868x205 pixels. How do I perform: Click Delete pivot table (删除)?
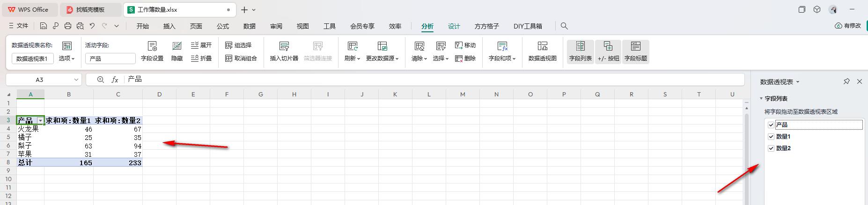pyautogui.click(x=465, y=59)
